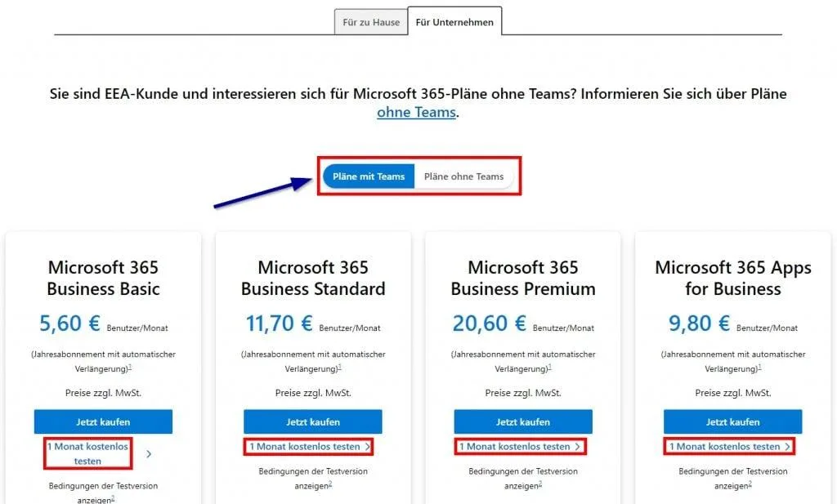Viewport: 837px width, 504px height.
Task: Select the 'Für Unternehmen' tab
Action: tap(454, 22)
